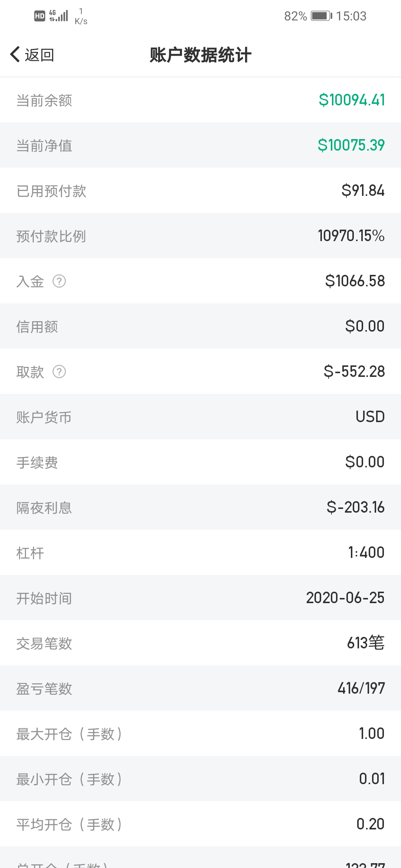Tap the 信用额 row
The image size is (401, 868).
tap(200, 326)
